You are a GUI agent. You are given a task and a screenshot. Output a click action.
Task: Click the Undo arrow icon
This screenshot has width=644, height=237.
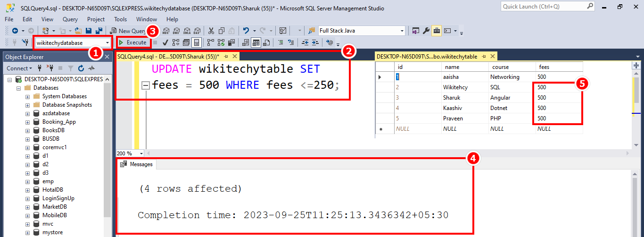click(x=246, y=31)
